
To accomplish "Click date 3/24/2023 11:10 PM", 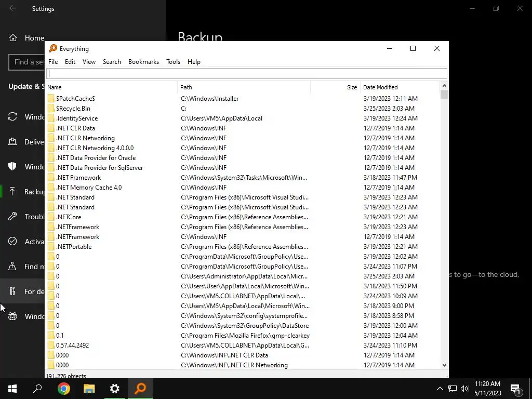I will 390,345.
